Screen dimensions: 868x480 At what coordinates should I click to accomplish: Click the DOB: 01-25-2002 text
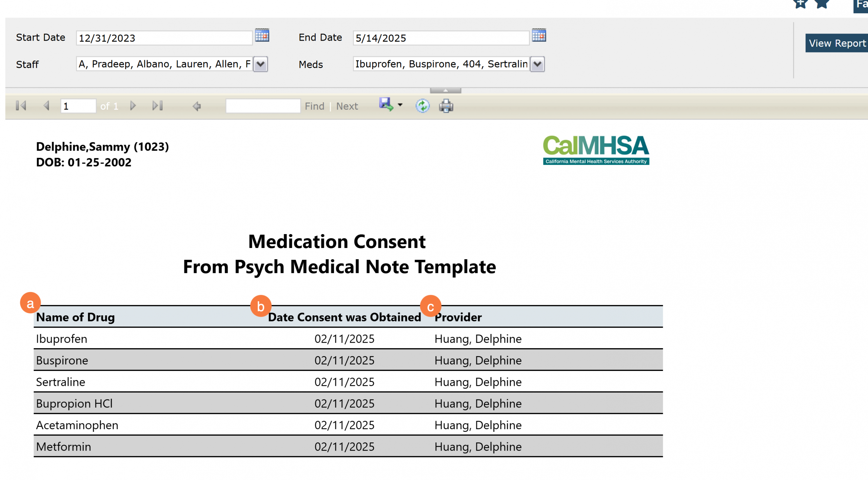pos(84,162)
